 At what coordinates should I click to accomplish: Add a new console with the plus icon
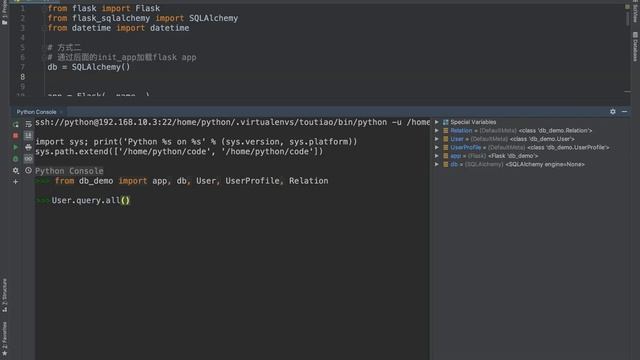pyautogui.click(x=16, y=182)
